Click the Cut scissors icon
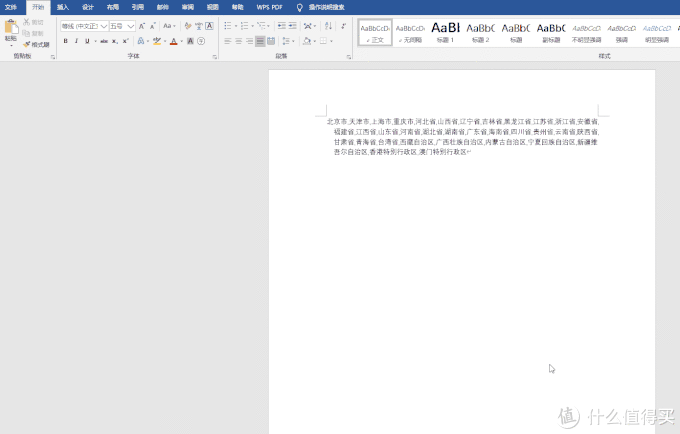Viewport: 680px width, 434px height. coord(26,22)
